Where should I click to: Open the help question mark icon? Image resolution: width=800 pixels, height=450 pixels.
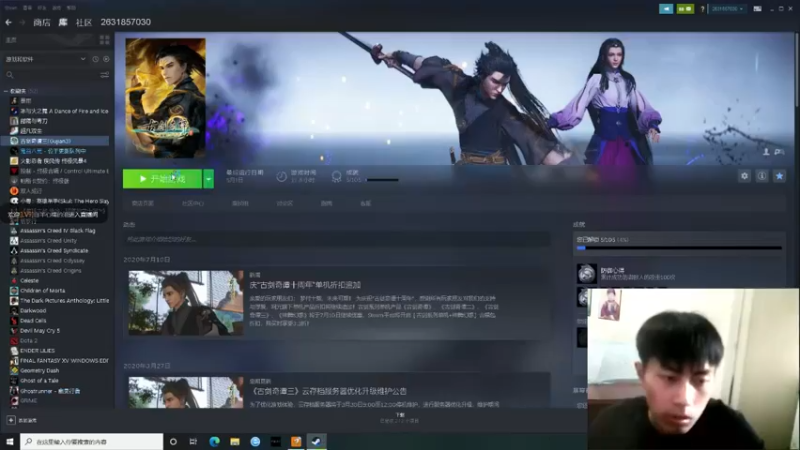702,9
